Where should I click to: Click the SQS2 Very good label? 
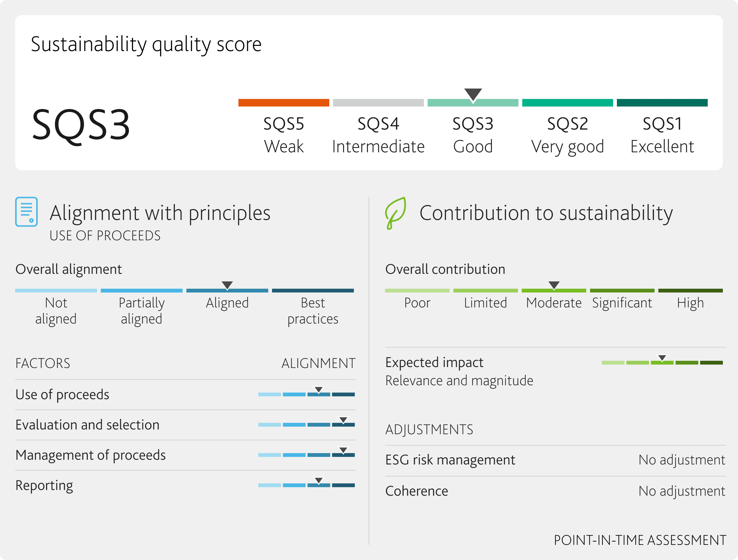tap(567, 135)
